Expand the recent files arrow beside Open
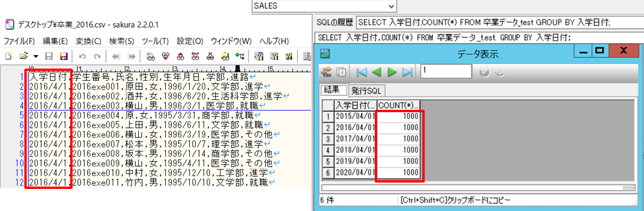Image resolution: width=644 pixels, height=211 pixels. (x=36, y=56)
